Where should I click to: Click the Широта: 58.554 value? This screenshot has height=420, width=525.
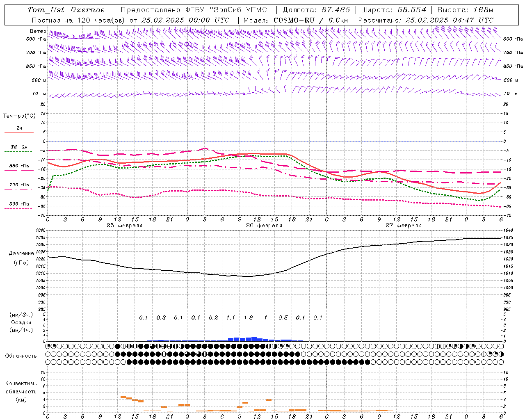pyautogui.click(x=394, y=10)
